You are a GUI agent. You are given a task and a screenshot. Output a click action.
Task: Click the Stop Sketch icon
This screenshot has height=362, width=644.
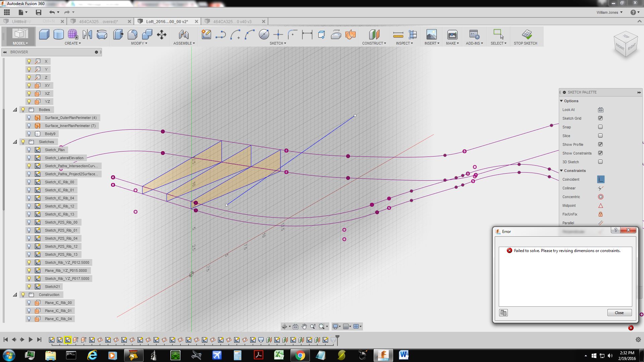[x=527, y=34]
